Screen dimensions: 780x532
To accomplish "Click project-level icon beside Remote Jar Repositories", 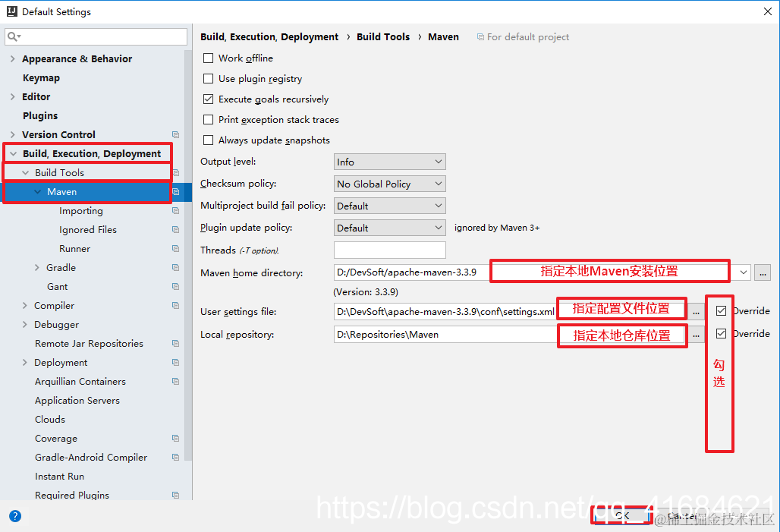I will [x=175, y=343].
